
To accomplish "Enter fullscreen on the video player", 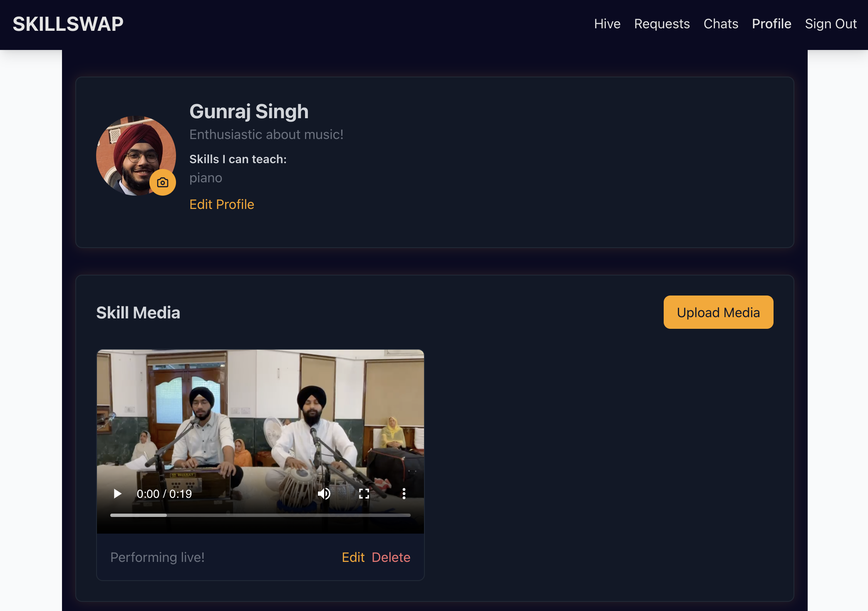I will point(364,494).
